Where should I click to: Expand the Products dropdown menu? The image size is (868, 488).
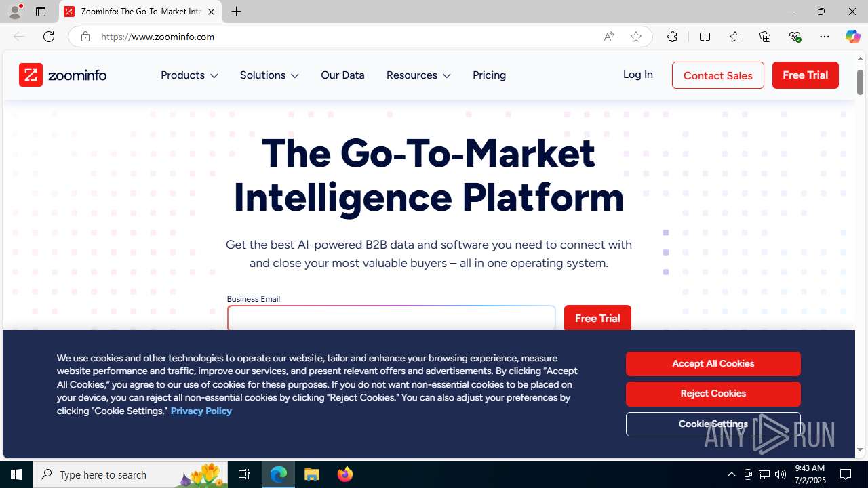tap(189, 75)
